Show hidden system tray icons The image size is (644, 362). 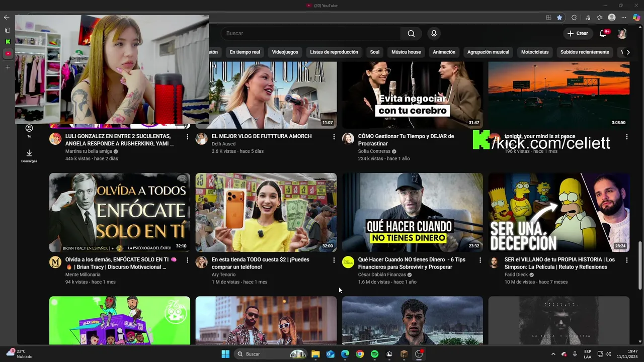553,354
